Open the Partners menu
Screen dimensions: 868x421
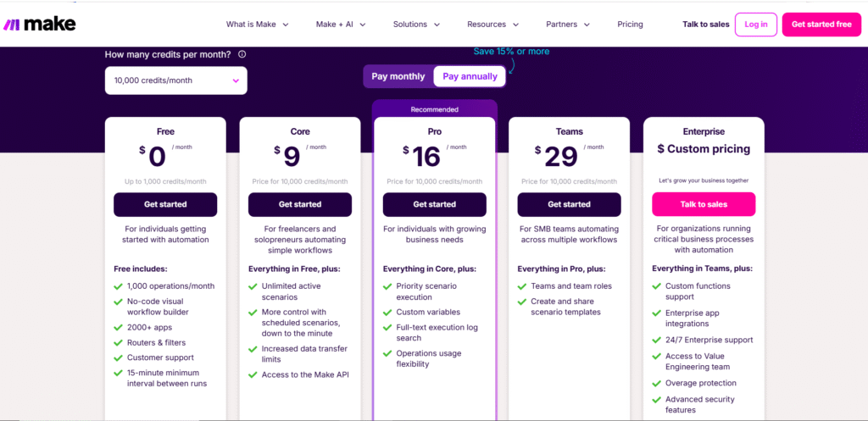click(568, 25)
